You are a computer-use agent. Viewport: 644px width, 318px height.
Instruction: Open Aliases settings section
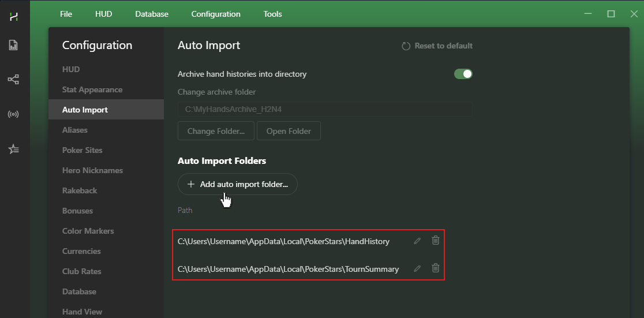pos(106,130)
